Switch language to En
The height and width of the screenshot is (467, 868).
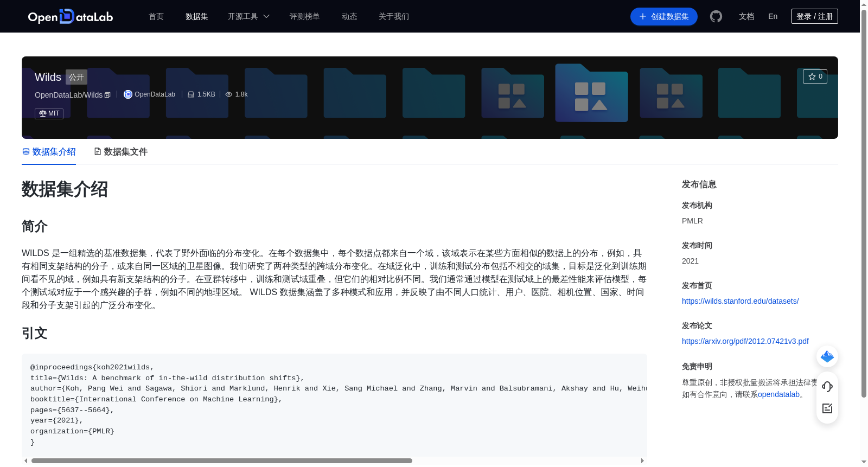tap(773, 17)
